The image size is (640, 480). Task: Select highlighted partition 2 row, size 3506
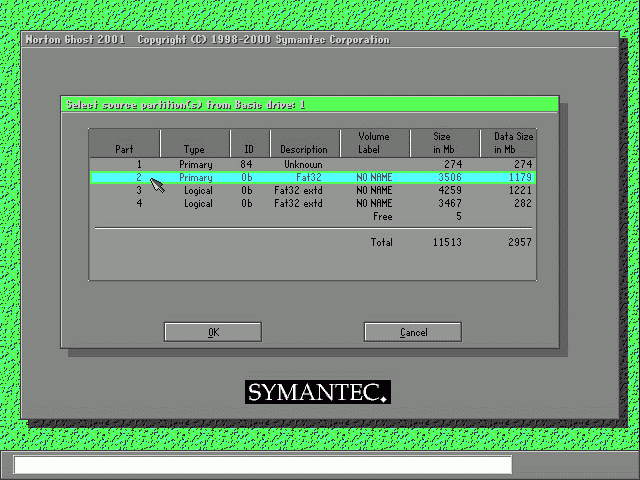(x=313, y=178)
